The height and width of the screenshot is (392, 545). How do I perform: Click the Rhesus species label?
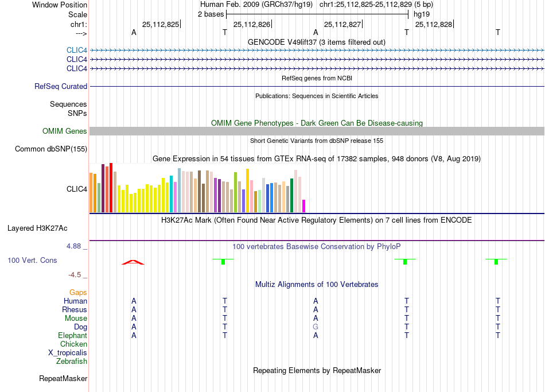point(75,309)
